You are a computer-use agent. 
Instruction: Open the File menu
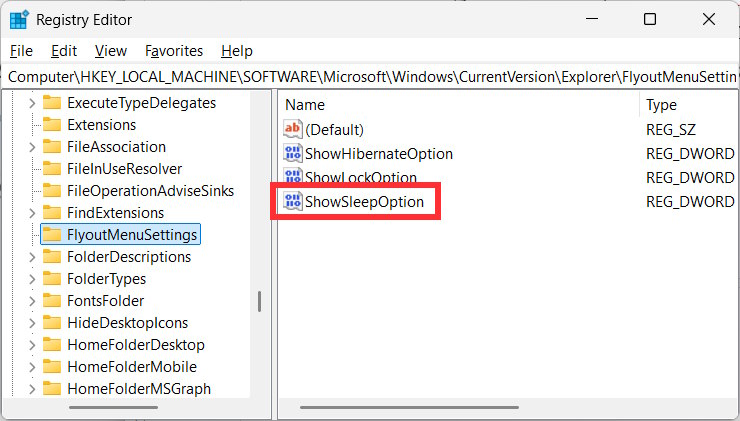coord(21,50)
